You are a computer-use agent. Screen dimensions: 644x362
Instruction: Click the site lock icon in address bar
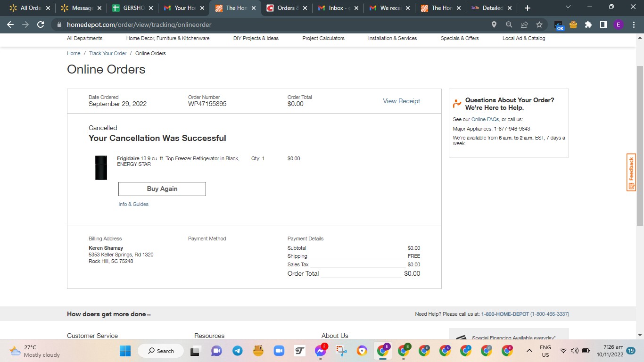[x=59, y=25]
